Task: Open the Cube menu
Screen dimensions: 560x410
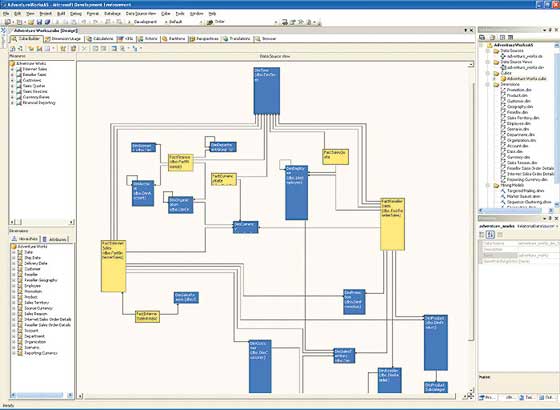Action: pos(166,14)
